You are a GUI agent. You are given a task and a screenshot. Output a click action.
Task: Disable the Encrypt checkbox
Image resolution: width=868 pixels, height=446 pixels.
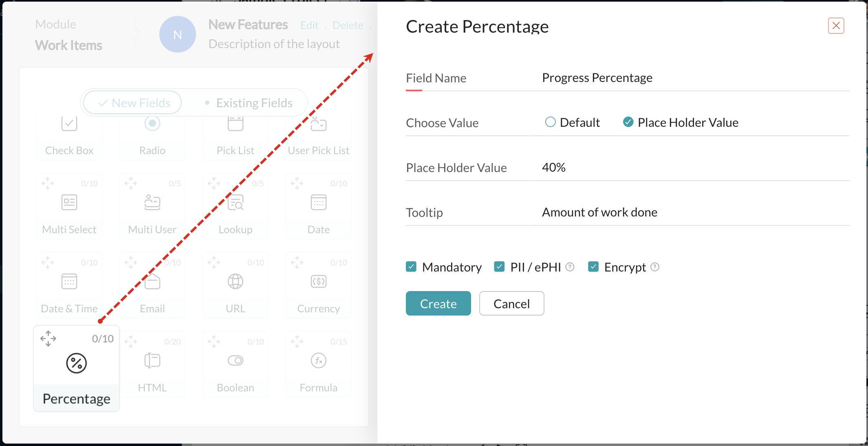(593, 267)
